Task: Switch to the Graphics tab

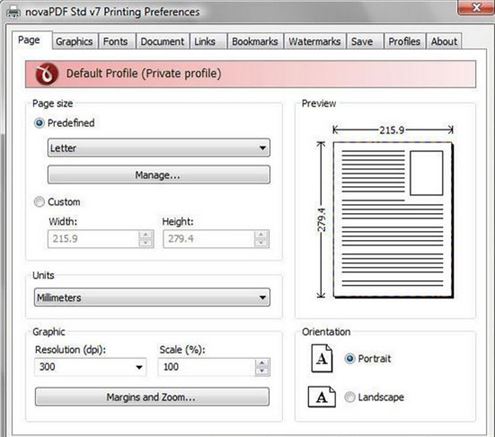Action: pyautogui.click(x=74, y=42)
